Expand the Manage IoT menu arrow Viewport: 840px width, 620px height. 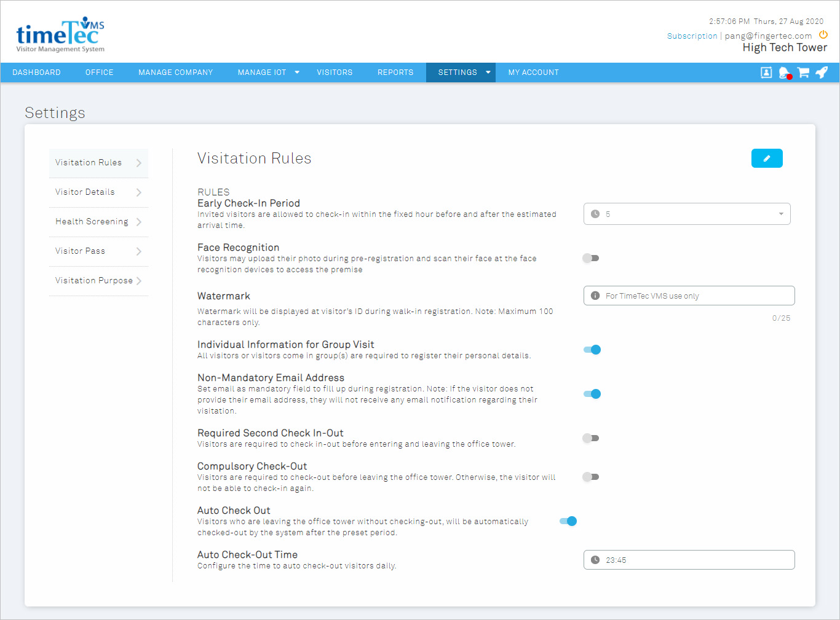[x=297, y=73]
